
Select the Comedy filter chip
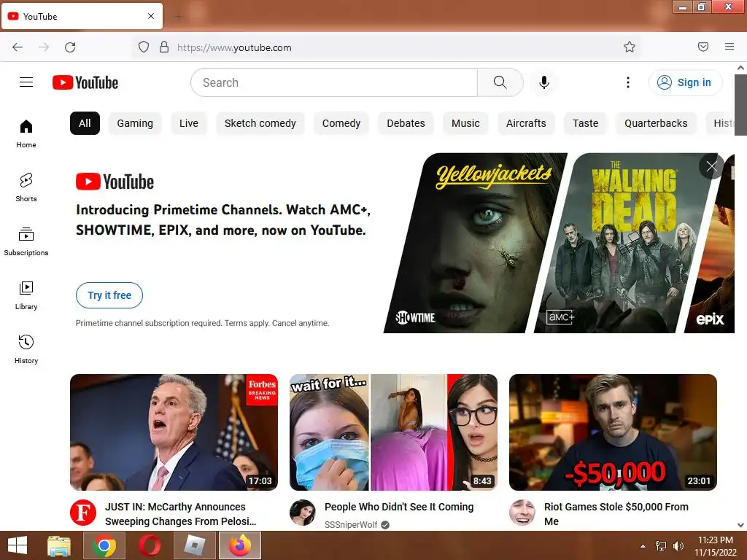click(x=341, y=123)
